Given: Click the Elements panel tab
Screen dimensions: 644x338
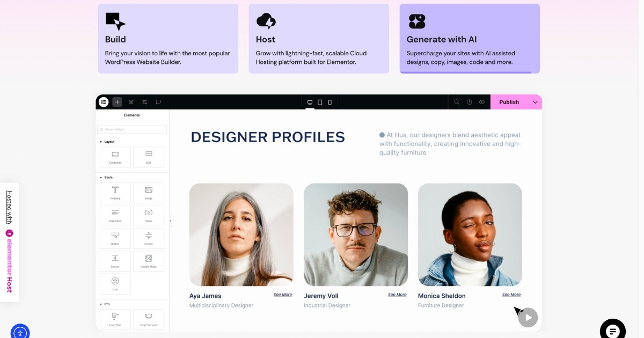Looking at the screenshot, I should point(132,114).
